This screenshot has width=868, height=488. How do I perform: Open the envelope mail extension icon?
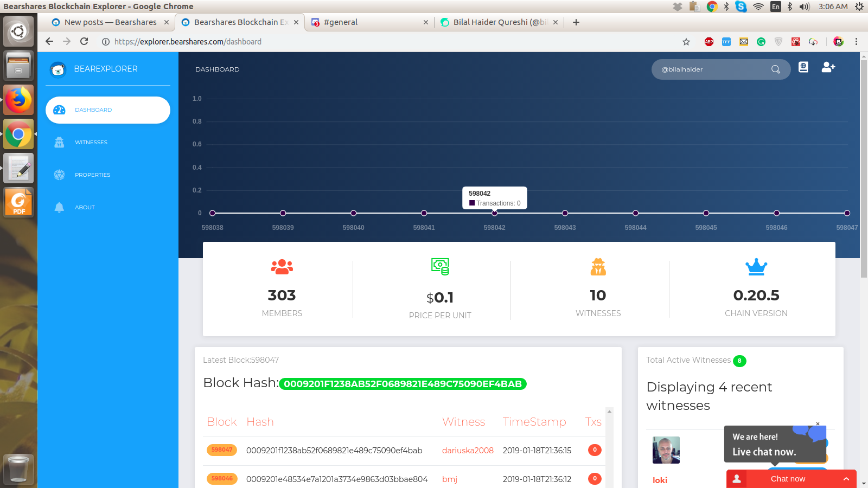[744, 42]
